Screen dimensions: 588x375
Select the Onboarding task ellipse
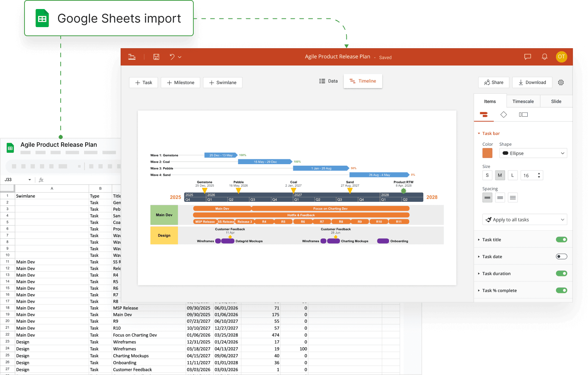click(x=383, y=241)
